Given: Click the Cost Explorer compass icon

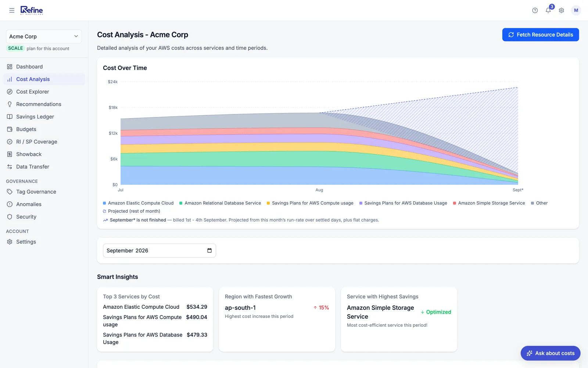Looking at the screenshot, I should pos(10,92).
